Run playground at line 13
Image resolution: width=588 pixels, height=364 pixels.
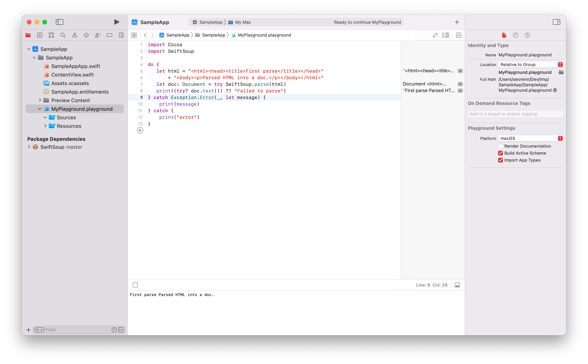tap(140, 131)
